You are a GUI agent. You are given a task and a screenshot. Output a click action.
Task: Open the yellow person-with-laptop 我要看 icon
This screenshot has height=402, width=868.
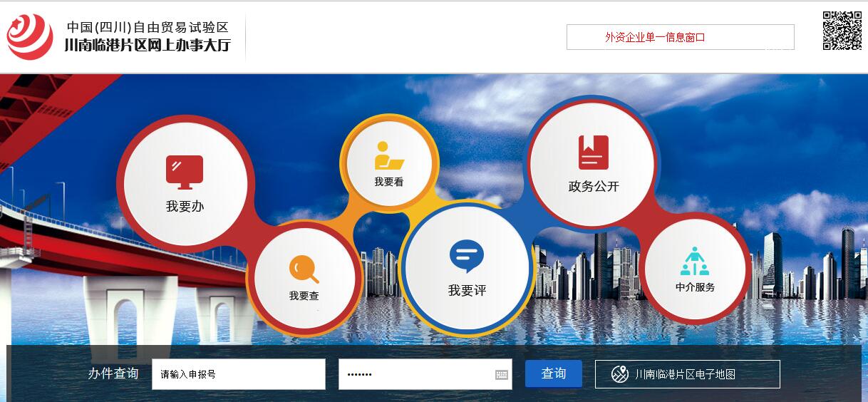[389, 155]
